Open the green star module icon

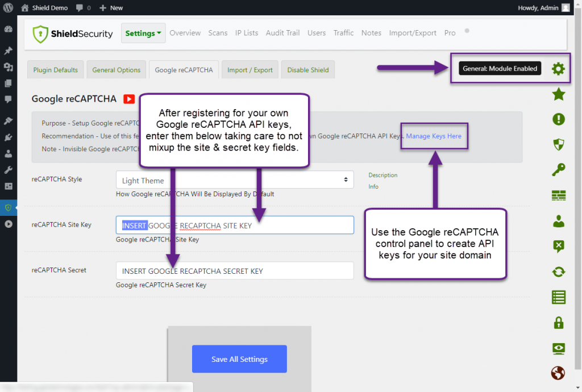pos(559,94)
